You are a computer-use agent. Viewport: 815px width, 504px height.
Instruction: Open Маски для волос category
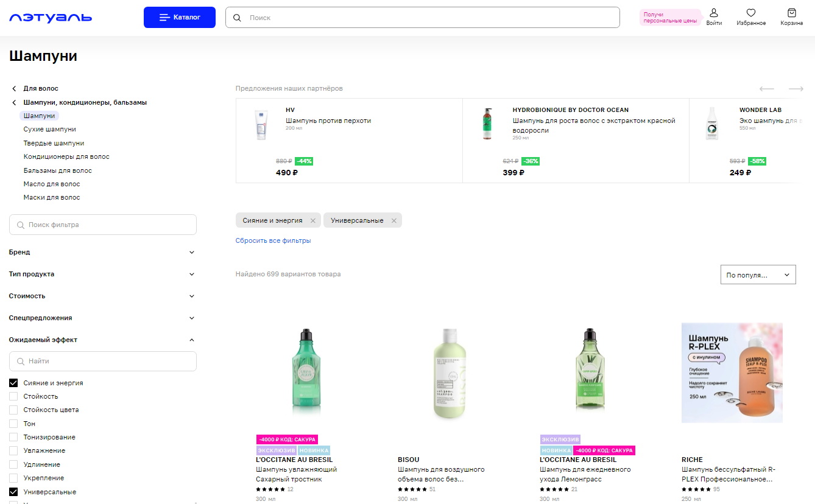52,197
